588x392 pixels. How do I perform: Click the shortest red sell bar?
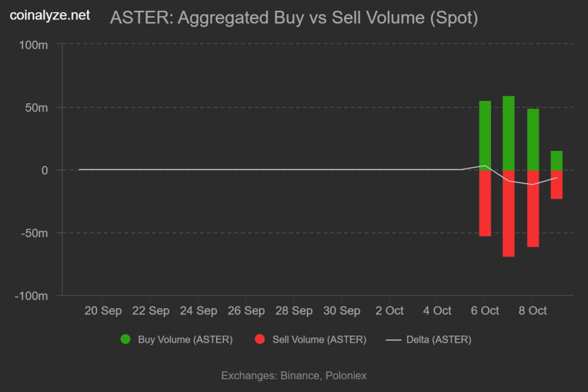pos(556,185)
